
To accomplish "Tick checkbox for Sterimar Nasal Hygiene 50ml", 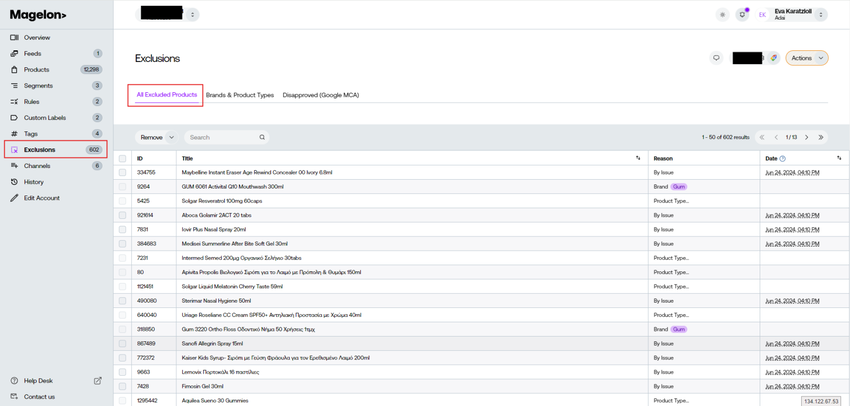I will [123, 301].
